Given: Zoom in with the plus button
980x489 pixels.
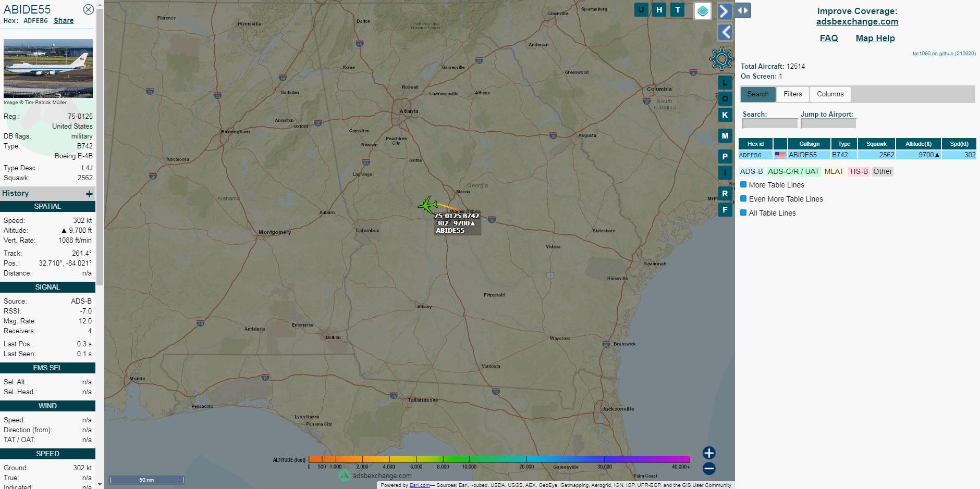Looking at the screenshot, I should pyautogui.click(x=709, y=453).
